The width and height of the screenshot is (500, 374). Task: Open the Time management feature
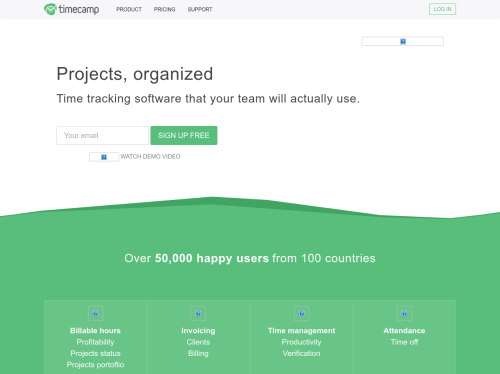tap(302, 331)
